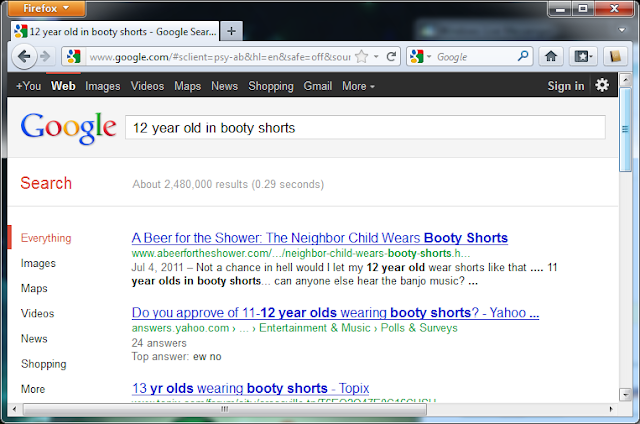640x424 pixels.
Task: Close the Firefox window
Action: [614, 9]
